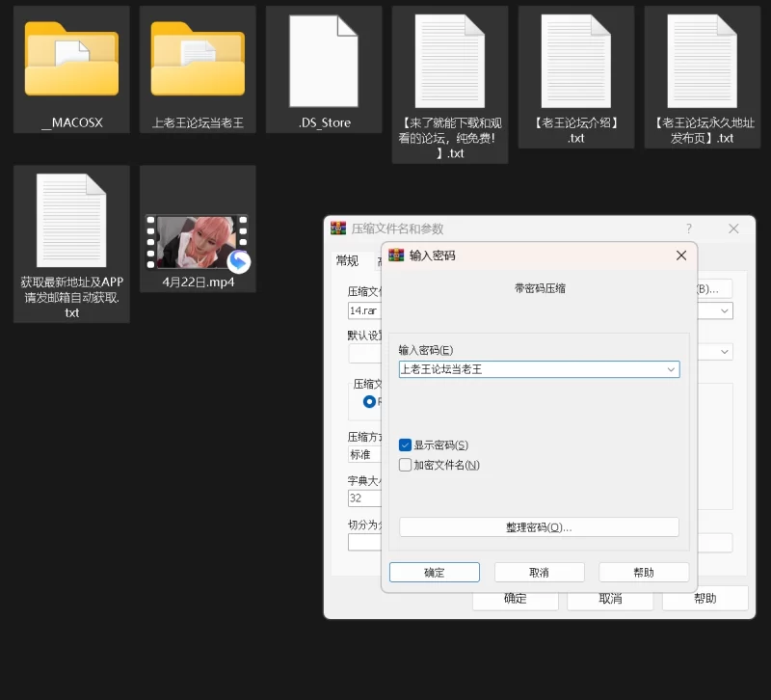Select the __MACOSX folder icon
Viewport: 771px width, 700px height.
pyautogui.click(x=71, y=60)
